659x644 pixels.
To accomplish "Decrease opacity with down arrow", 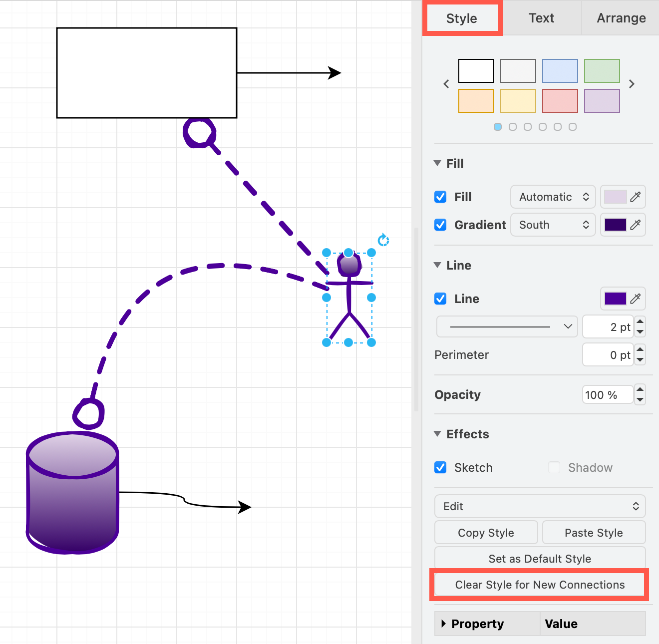I will tap(640, 400).
